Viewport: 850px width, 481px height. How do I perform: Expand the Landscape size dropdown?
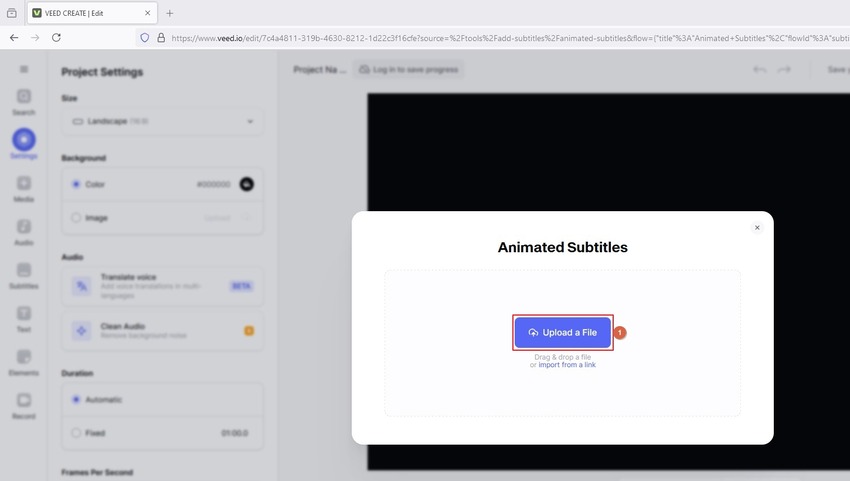[x=163, y=121]
